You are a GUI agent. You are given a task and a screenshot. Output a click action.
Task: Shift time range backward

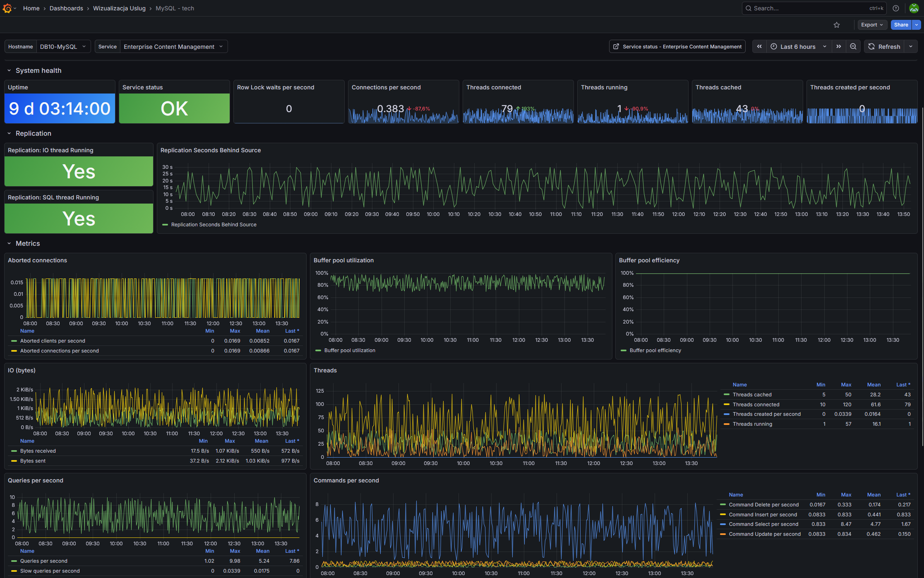point(759,47)
